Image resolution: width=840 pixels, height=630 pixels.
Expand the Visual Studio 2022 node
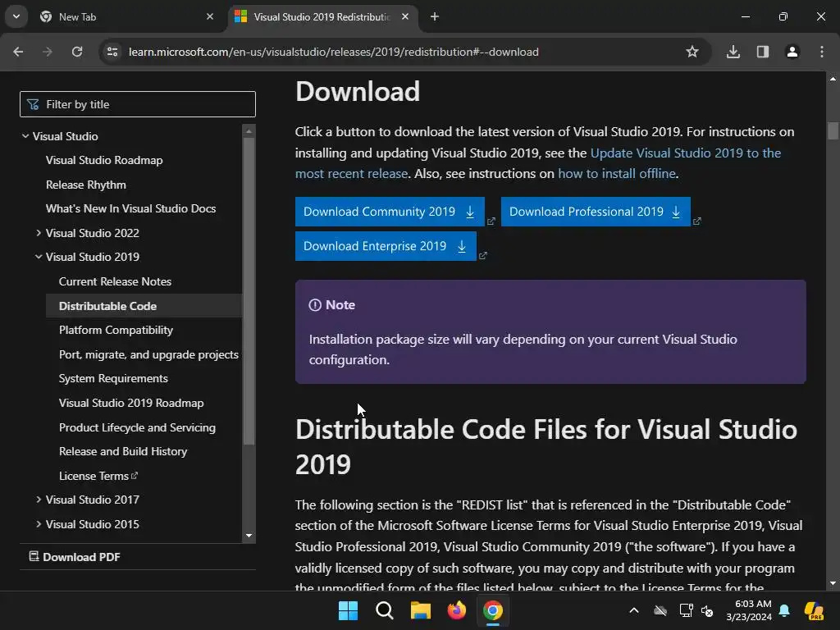click(39, 233)
